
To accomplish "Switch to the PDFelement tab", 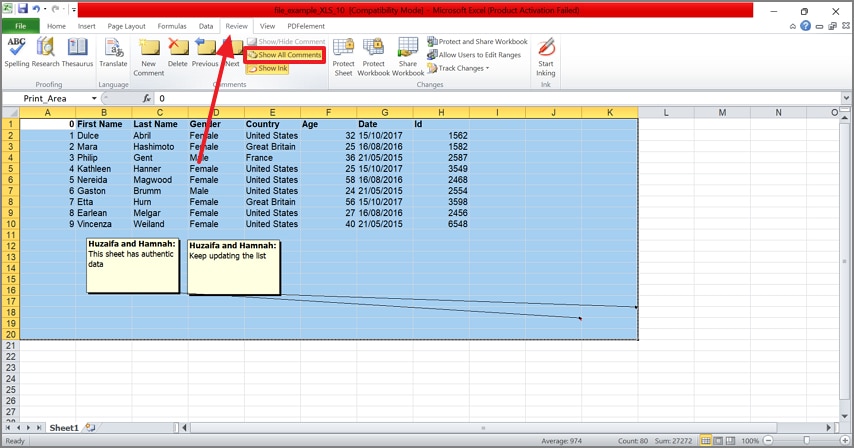I will 306,26.
